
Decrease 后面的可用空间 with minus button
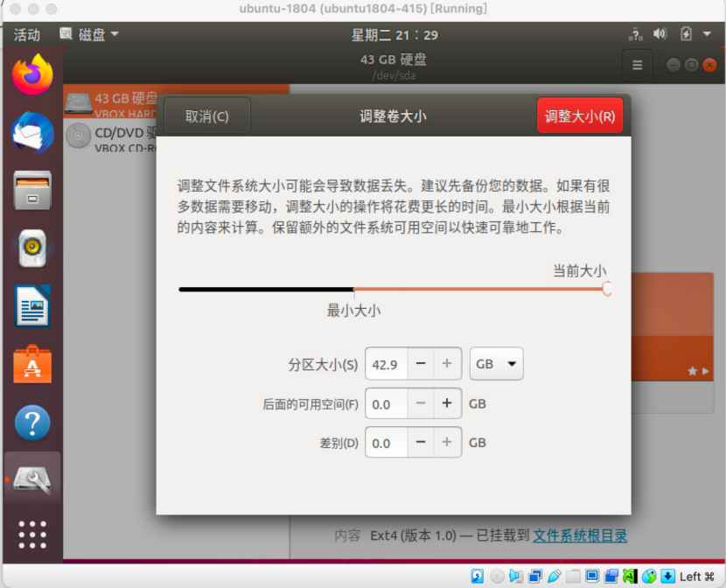click(x=421, y=403)
